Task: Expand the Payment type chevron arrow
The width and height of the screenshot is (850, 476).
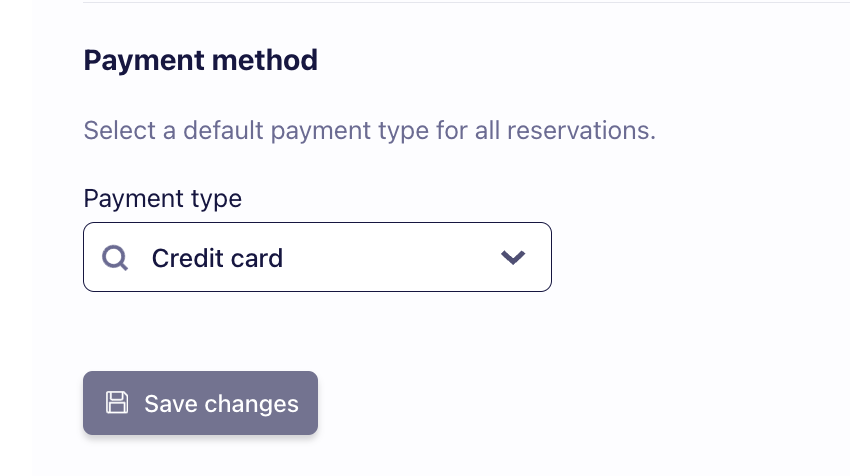Action: (x=513, y=257)
